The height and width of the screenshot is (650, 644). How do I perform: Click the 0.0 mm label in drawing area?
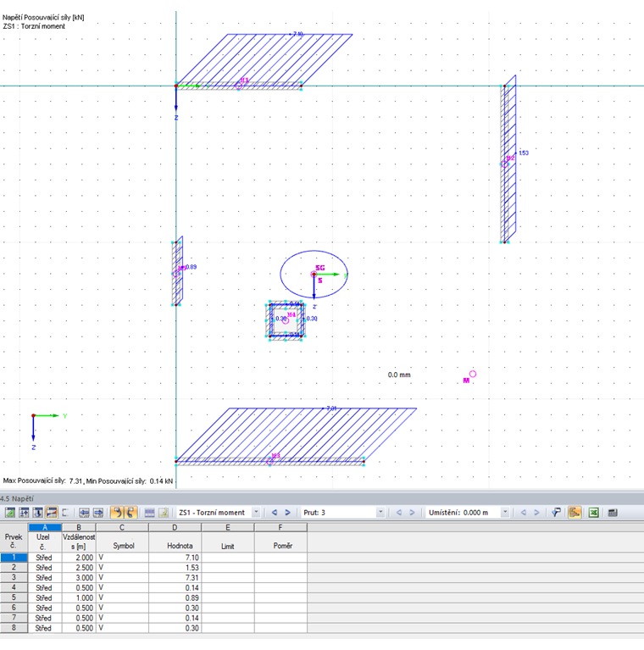coord(399,375)
